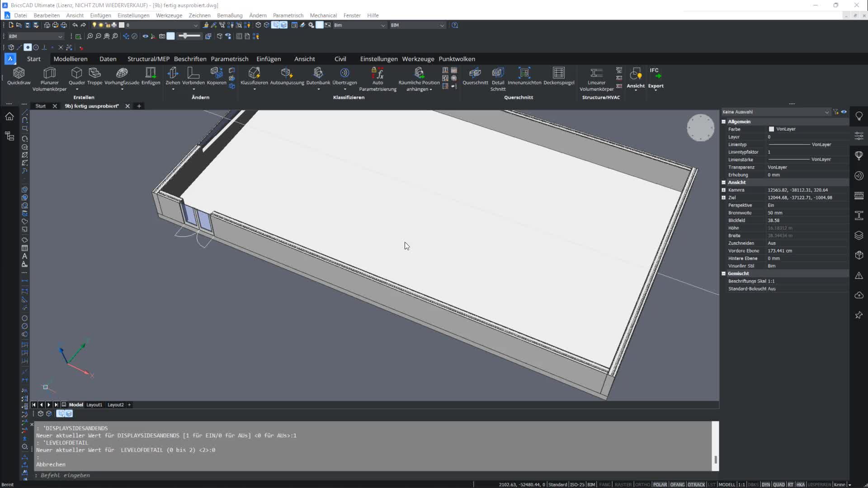
Task: Launch Auto Parametrisierung
Action: pos(377,79)
